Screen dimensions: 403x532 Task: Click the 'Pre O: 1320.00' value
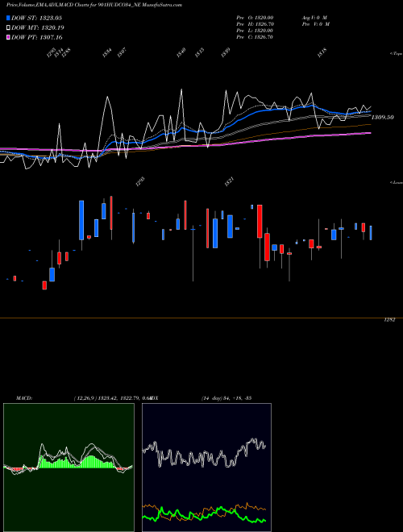[255, 18]
